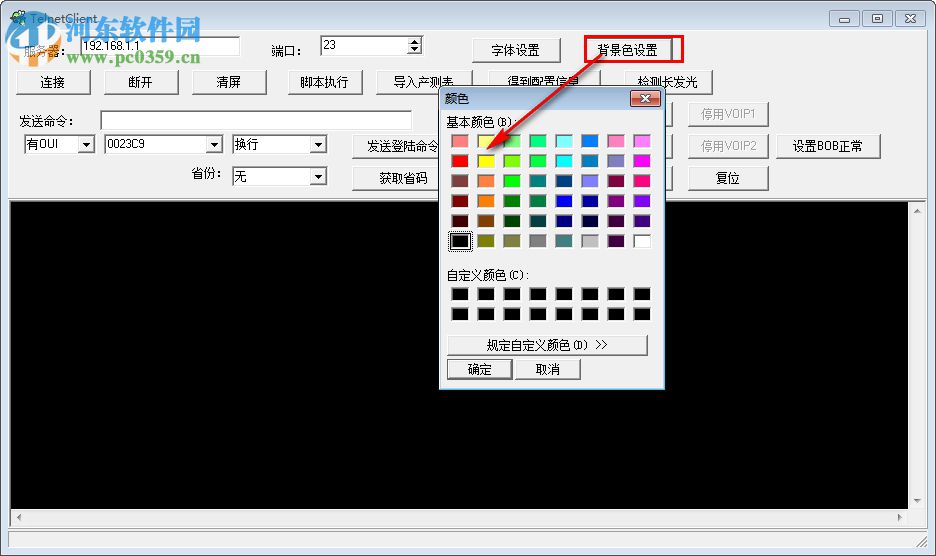The height and width of the screenshot is (556, 936).
Task: Select the olive swatch in the last row
Action: point(486,241)
